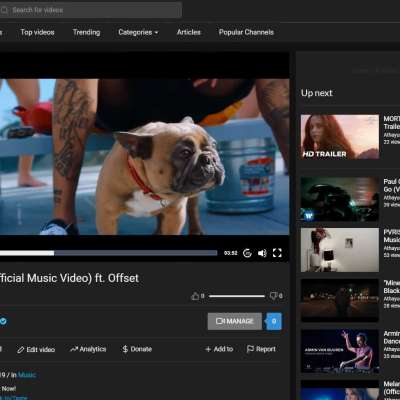The width and height of the screenshot is (400, 400).
Task: Mute the video with speaker icon
Action: point(262,253)
